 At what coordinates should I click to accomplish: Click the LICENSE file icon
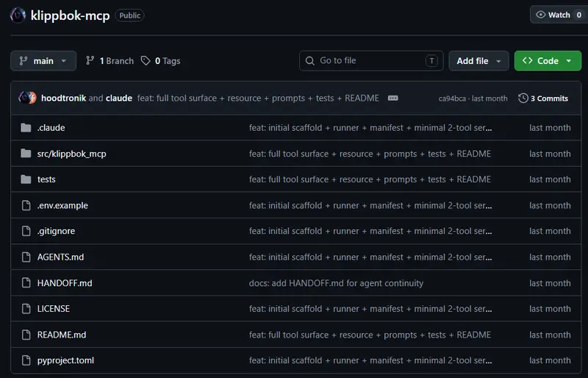click(26, 309)
